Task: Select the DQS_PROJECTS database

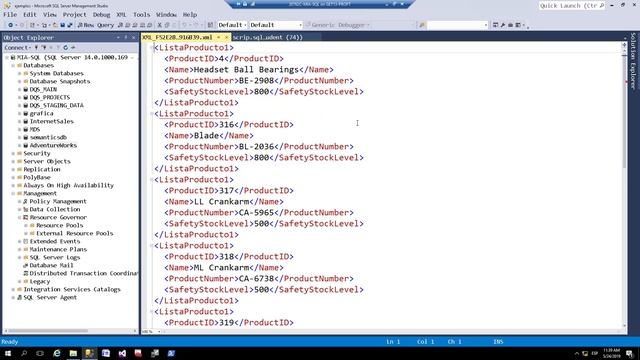Action: point(50,97)
